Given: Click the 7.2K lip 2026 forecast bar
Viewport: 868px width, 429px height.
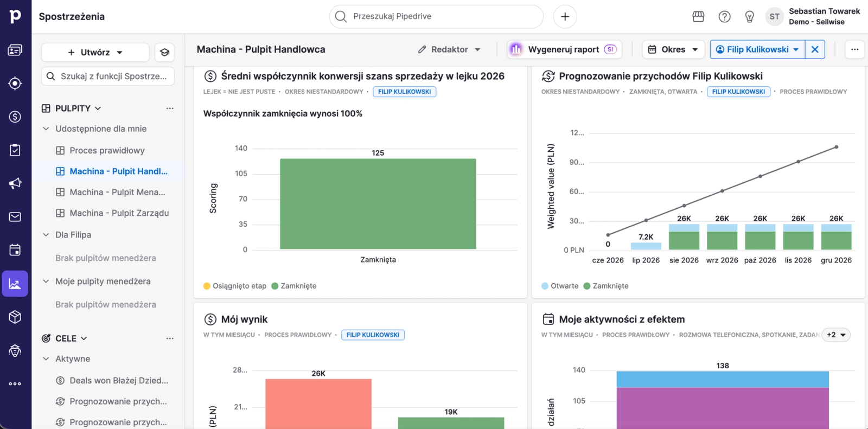Looking at the screenshot, I should click(646, 246).
